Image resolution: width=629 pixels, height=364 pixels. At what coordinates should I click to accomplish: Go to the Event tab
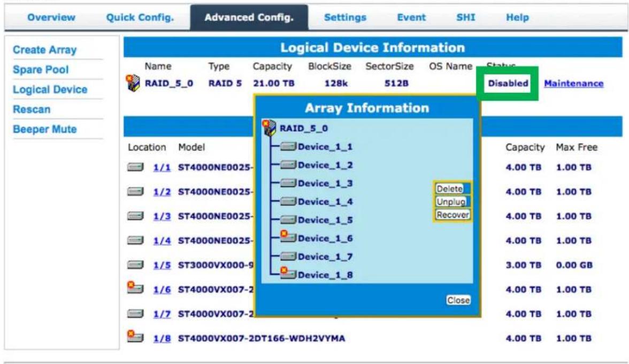click(411, 17)
